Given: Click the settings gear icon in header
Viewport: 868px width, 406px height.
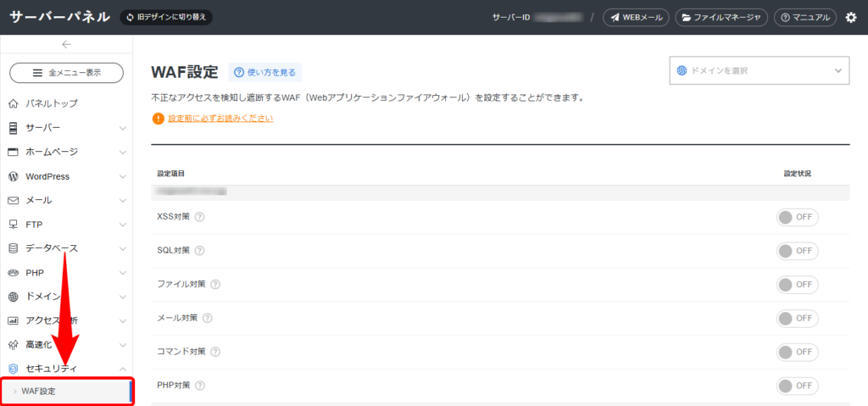Looking at the screenshot, I should (851, 17).
